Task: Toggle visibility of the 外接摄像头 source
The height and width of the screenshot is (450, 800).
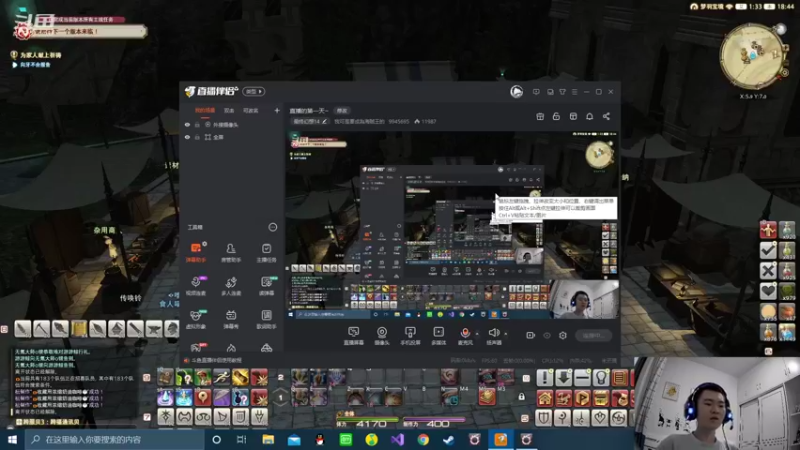Action: 187,124
